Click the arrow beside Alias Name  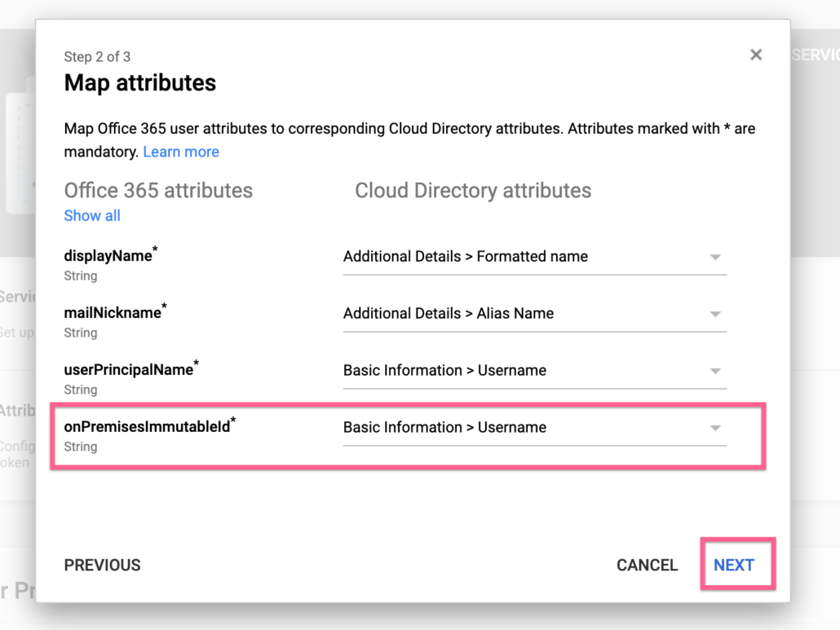(x=715, y=315)
